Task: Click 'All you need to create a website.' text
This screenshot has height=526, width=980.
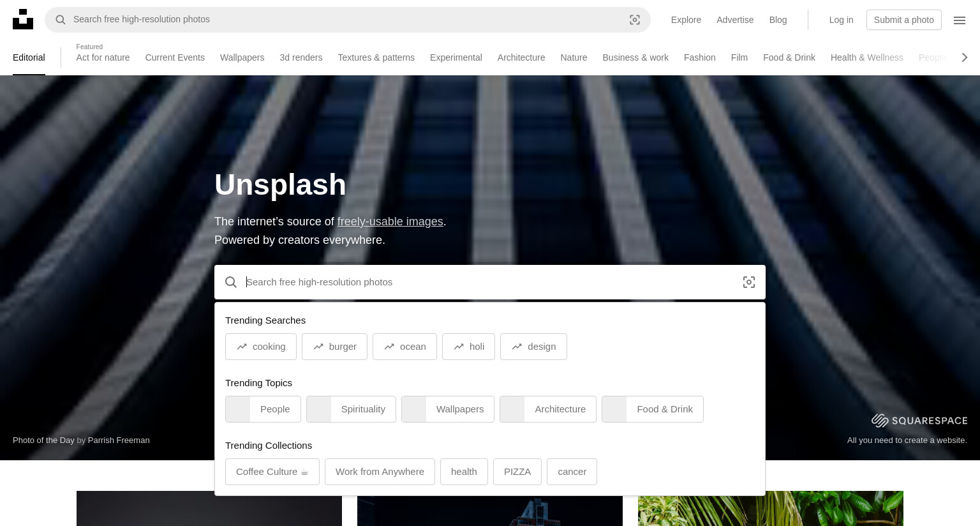Action: (x=907, y=440)
